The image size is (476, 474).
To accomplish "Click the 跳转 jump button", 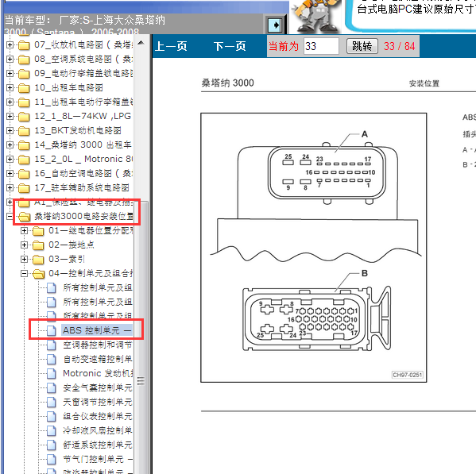I will pyautogui.click(x=362, y=46).
